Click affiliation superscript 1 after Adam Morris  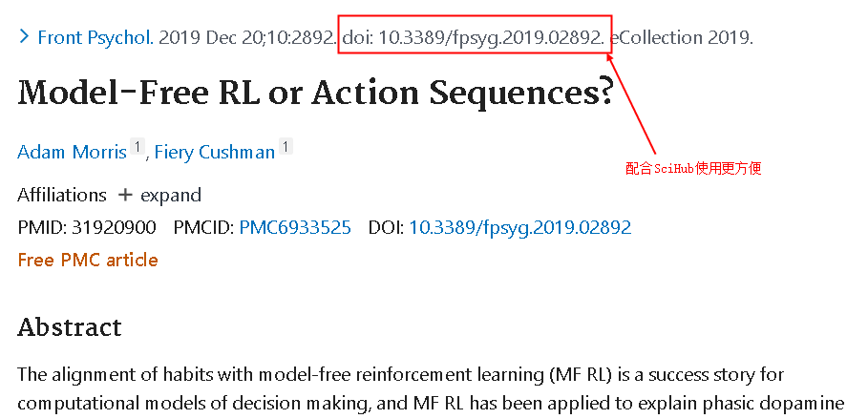tap(138, 148)
